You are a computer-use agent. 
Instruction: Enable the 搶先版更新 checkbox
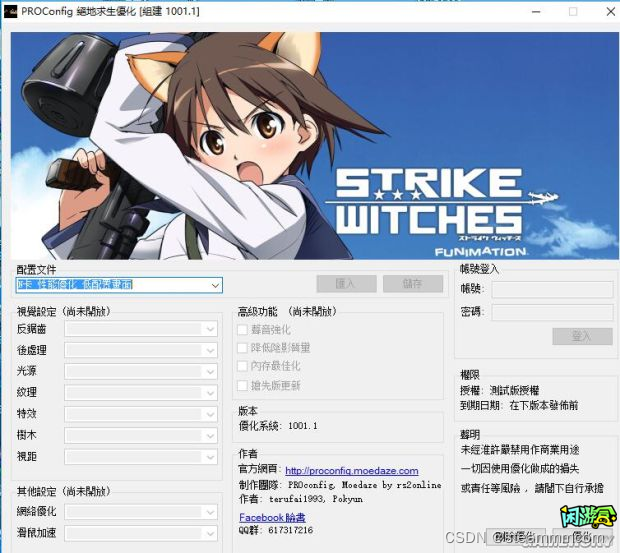(x=242, y=385)
